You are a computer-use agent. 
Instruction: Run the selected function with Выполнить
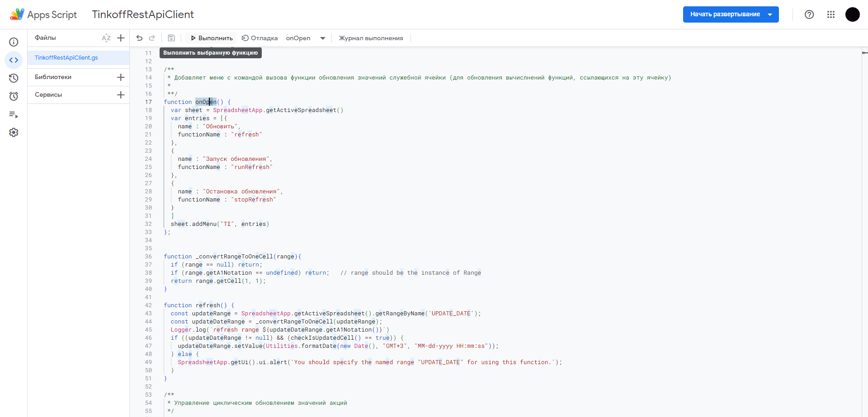(212, 38)
